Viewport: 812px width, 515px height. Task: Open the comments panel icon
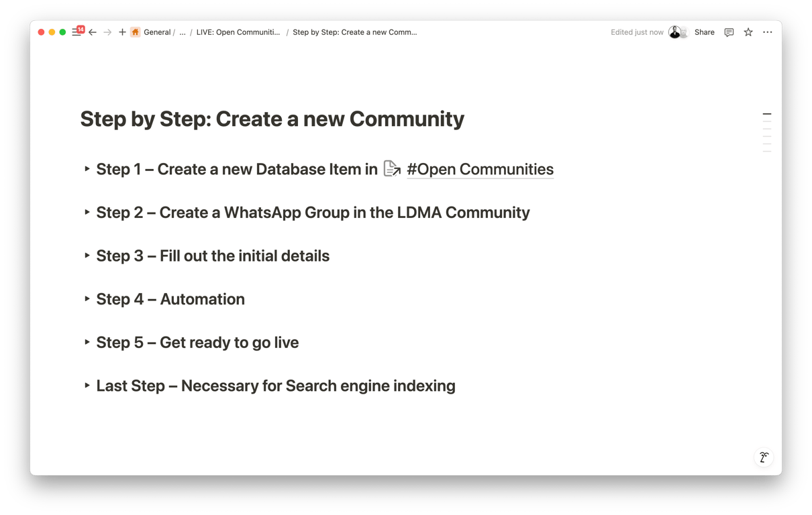click(728, 32)
